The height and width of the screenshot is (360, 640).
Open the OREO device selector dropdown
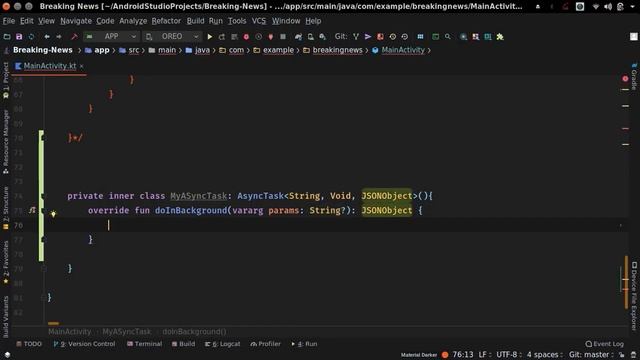point(172,37)
